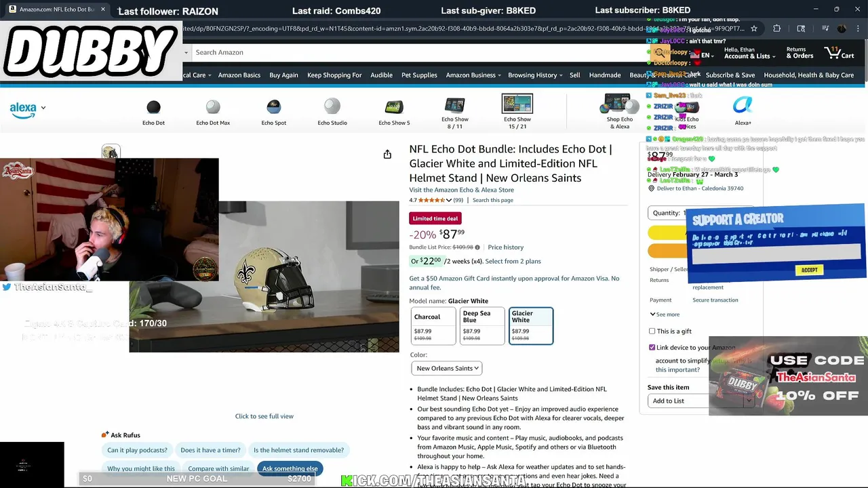Open the shopping Cart icon
This screenshot has width=868, height=488.
click(x=840, y=52)
